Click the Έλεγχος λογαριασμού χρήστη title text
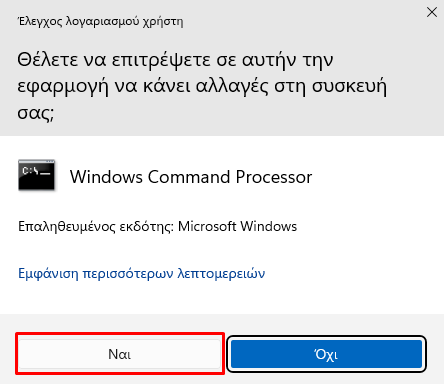 [100, 21]
